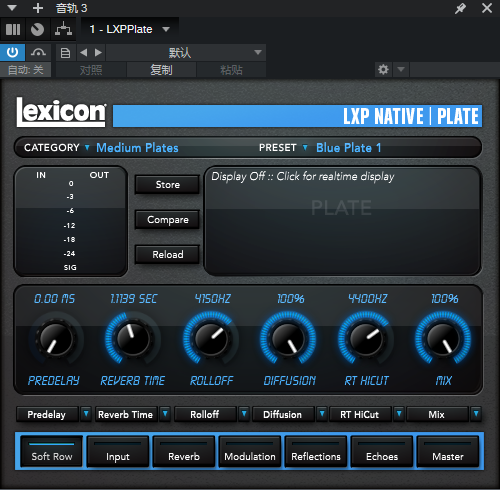
Task: Click the Compare button
Action: click(x=167, y=220)
